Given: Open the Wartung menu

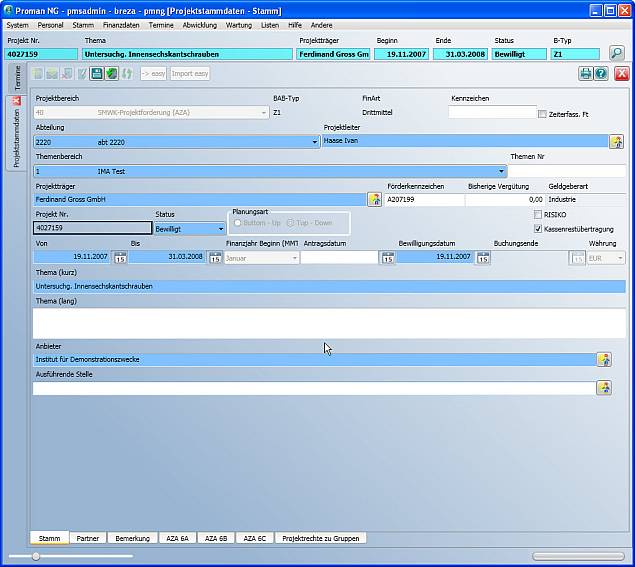Looking at the screenshot, I should point(239,25).
